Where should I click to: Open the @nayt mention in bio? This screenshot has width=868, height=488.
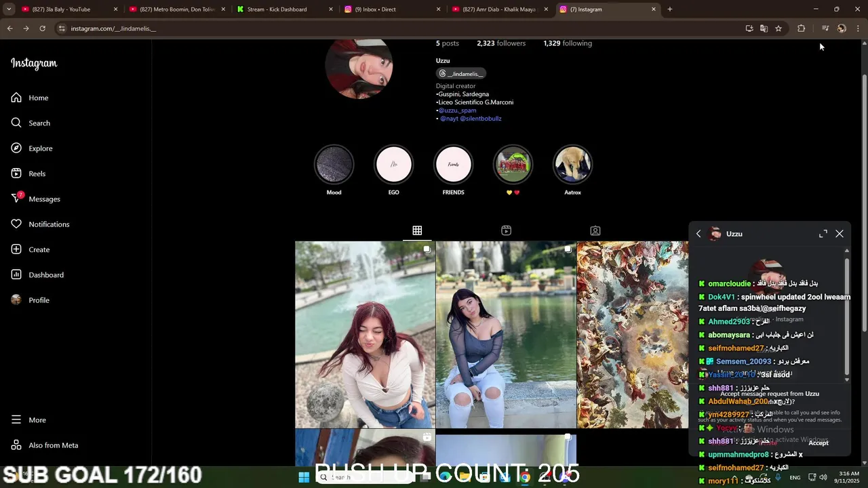(x=449, y=119)
